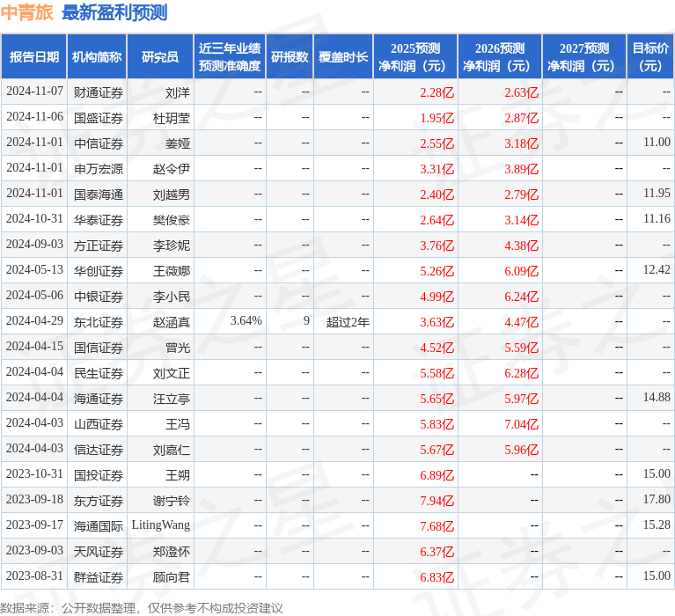Image resolution: width=675 pixels, height=616 pixels.
Task: Click target price 15.28
Action: 657,524
